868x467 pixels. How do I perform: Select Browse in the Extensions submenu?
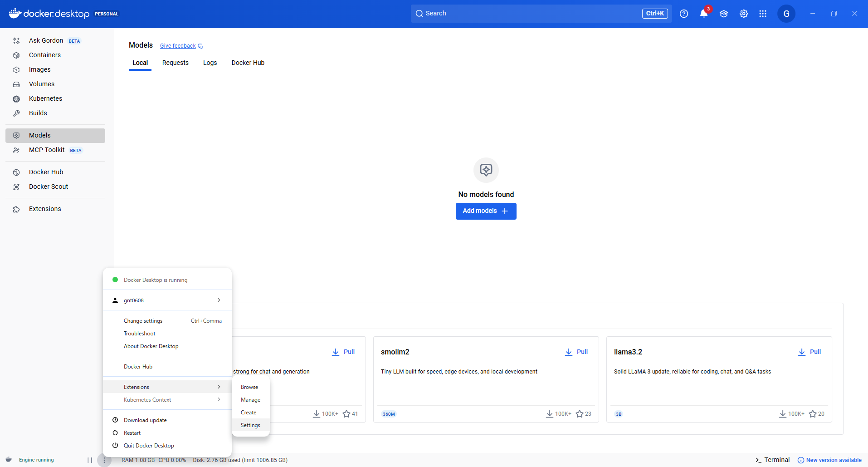[x=251, y=387]
